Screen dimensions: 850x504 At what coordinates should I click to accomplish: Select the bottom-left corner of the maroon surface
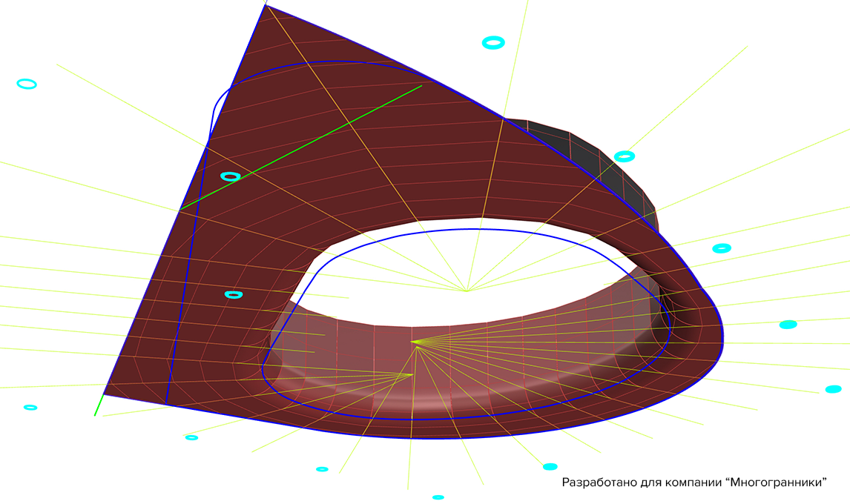104,394
